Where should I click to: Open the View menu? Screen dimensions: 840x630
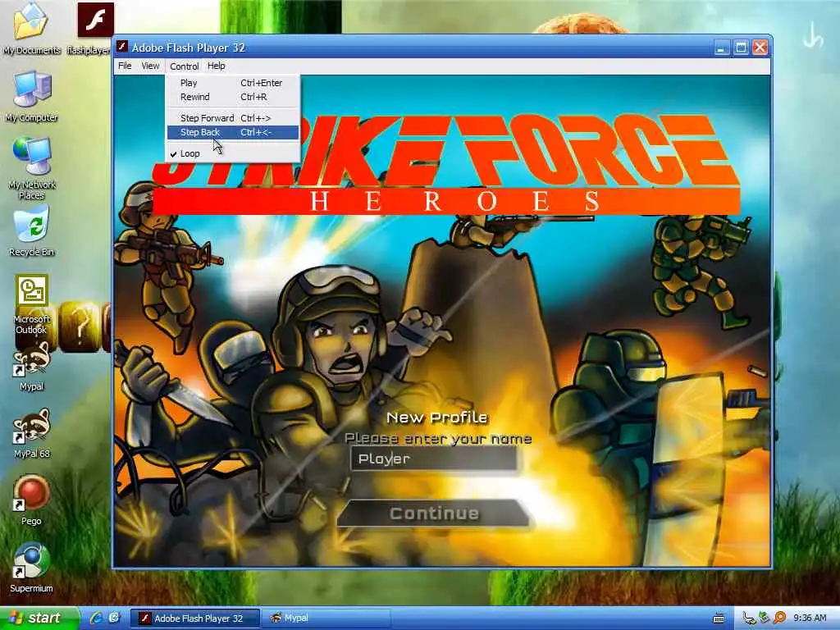point(150,66)
